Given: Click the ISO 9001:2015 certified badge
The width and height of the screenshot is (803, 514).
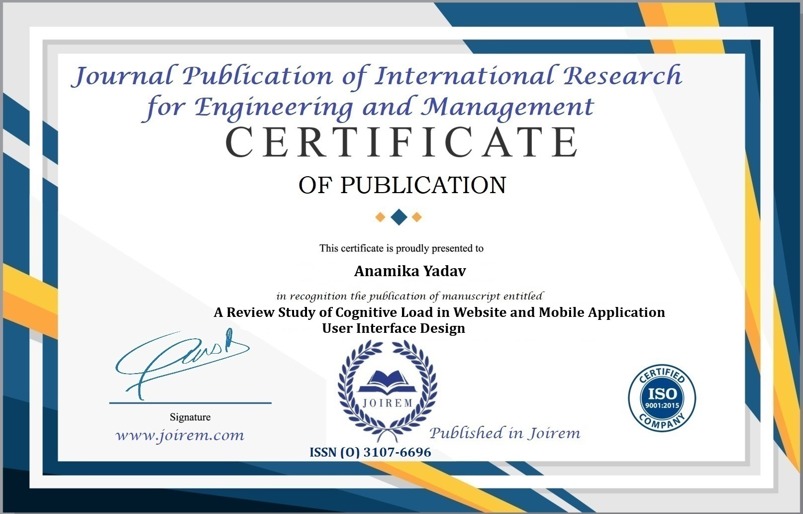Looking at the screenshot, I should 662,398.
